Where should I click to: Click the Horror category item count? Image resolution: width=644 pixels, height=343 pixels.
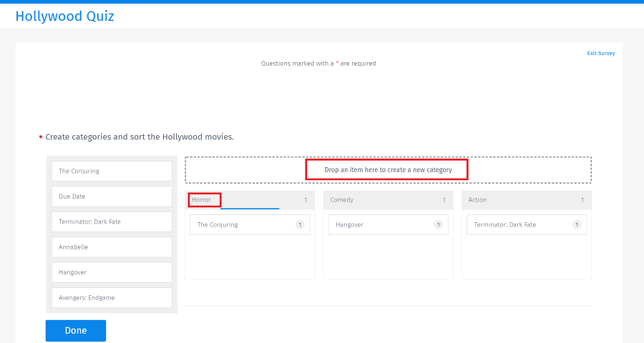pos(306,200)
